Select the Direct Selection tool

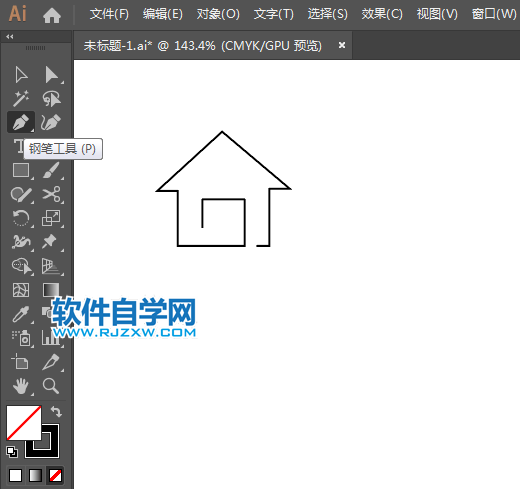tap(52, 75)
